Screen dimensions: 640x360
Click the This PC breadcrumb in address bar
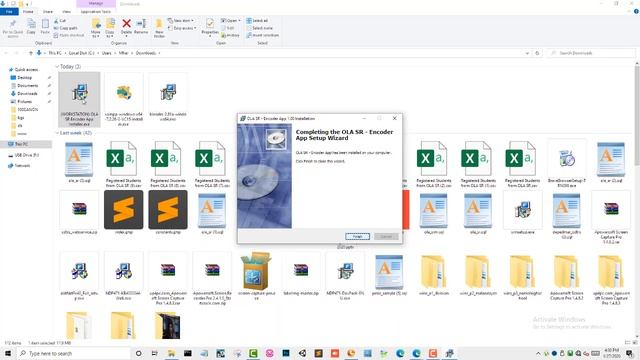click(55, 53)
